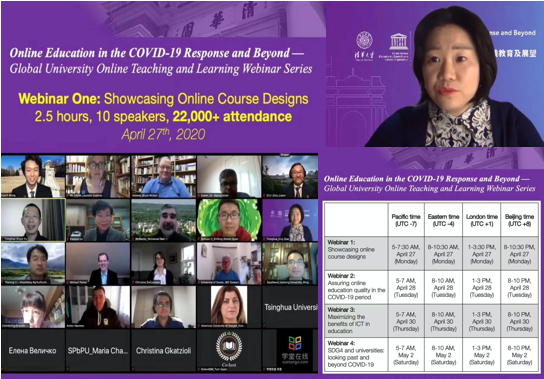Click muted mic icon on Елена Величко tile

(3, 369)
